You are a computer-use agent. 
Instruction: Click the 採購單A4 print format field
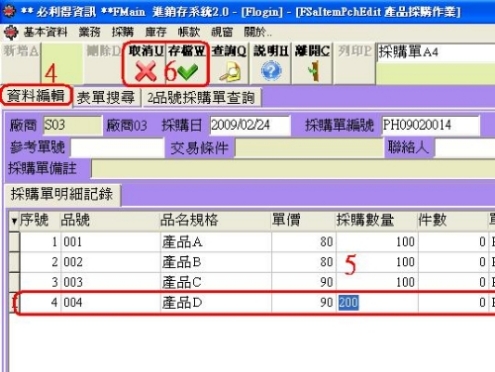coord(436,53)
